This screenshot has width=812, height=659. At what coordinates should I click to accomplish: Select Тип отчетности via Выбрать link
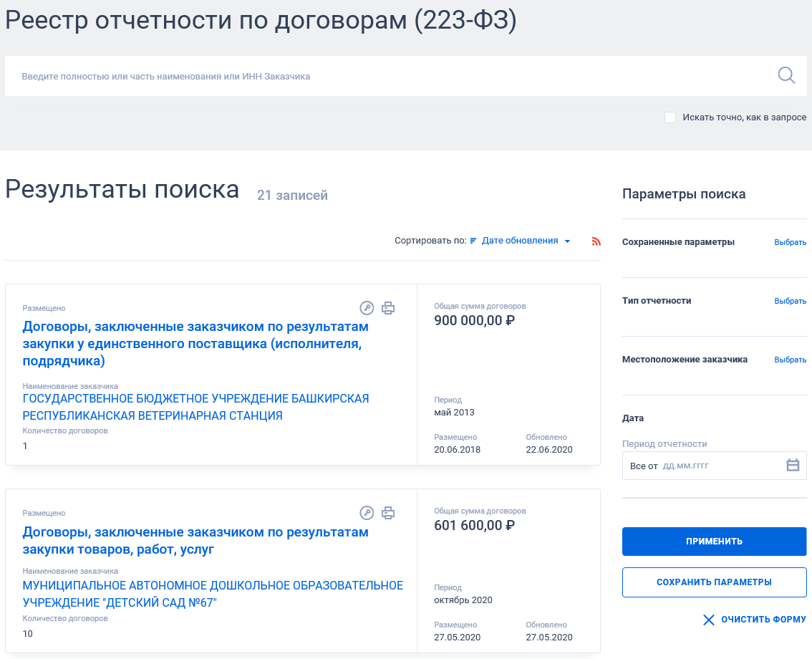(791, 301)
